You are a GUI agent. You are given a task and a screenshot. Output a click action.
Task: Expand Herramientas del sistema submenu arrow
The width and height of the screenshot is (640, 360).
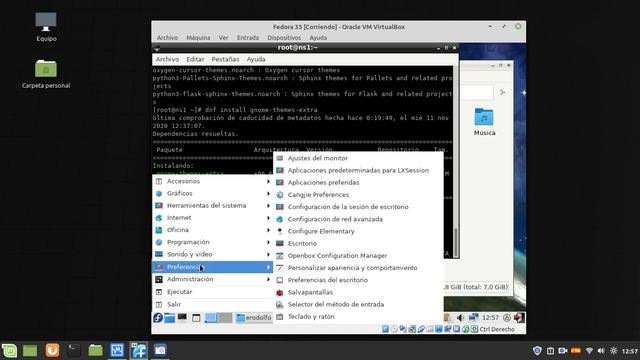[268, 206]
